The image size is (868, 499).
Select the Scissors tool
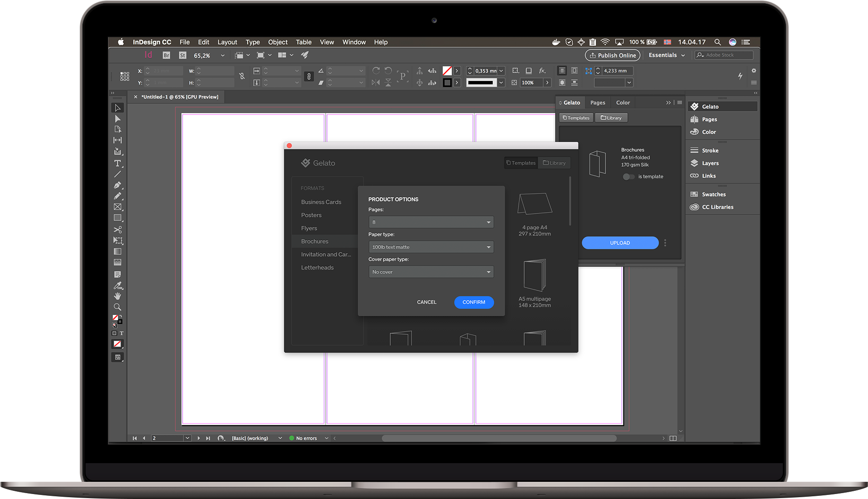pos(117,229)
